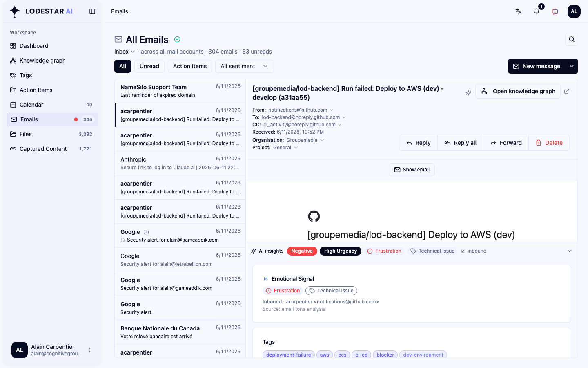Change Organisation Groupemedia dropdown
The width and height of the screenshot is (588, 368).
coord(305,140)
